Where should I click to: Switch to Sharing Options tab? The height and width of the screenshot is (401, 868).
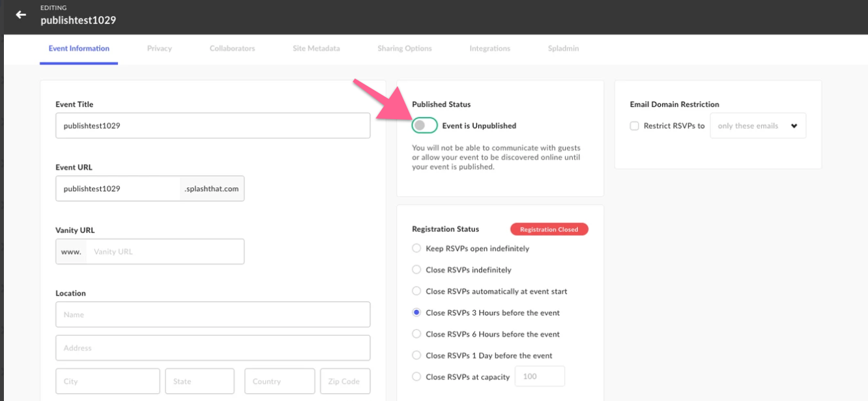405,48
